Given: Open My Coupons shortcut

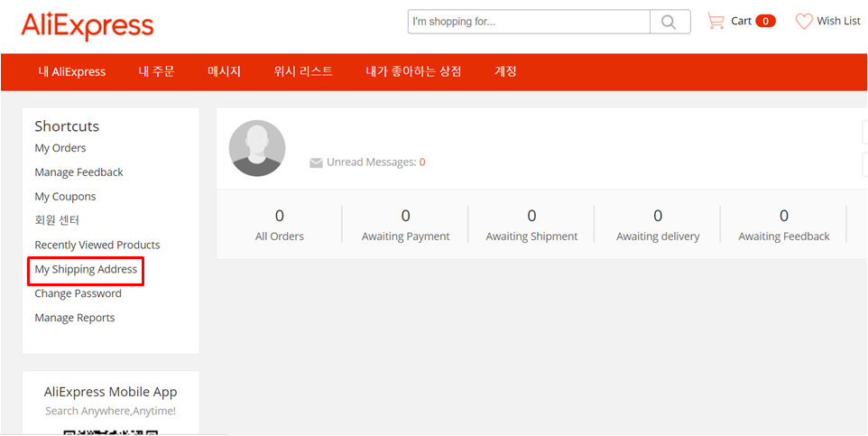Looking at the screenshot, I should (x=65, y=197).
